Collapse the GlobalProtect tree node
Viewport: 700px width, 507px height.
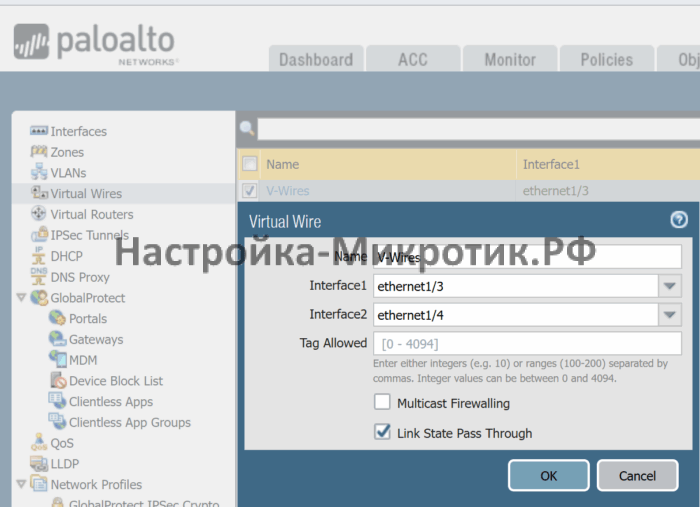(21, 297)
